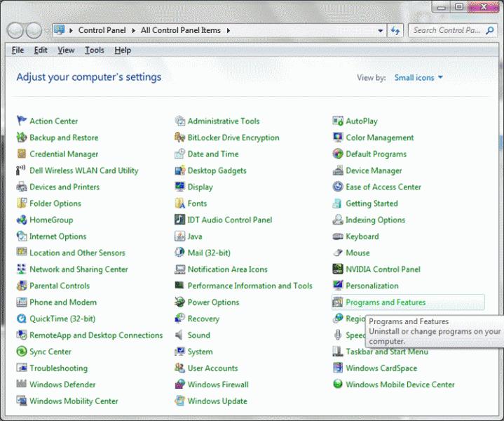Expand the address bar history dropdown arrow
504x421 pixels.
(380, 31)
